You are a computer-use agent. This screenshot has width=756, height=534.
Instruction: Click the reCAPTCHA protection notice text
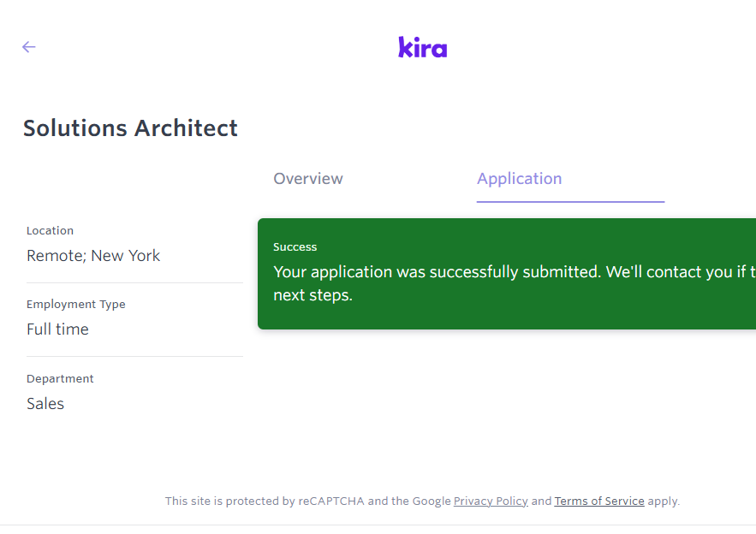(x=308, y=501)
